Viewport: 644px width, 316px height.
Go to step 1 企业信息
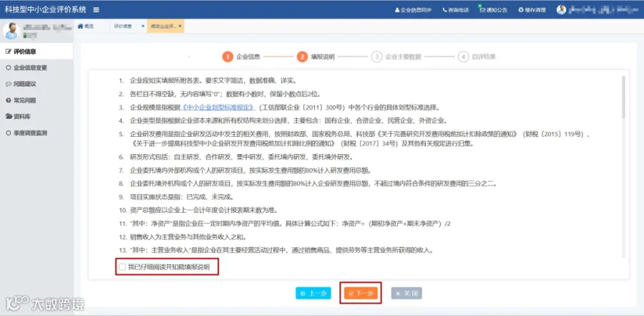pyautogui.click(x=241, y=57)
